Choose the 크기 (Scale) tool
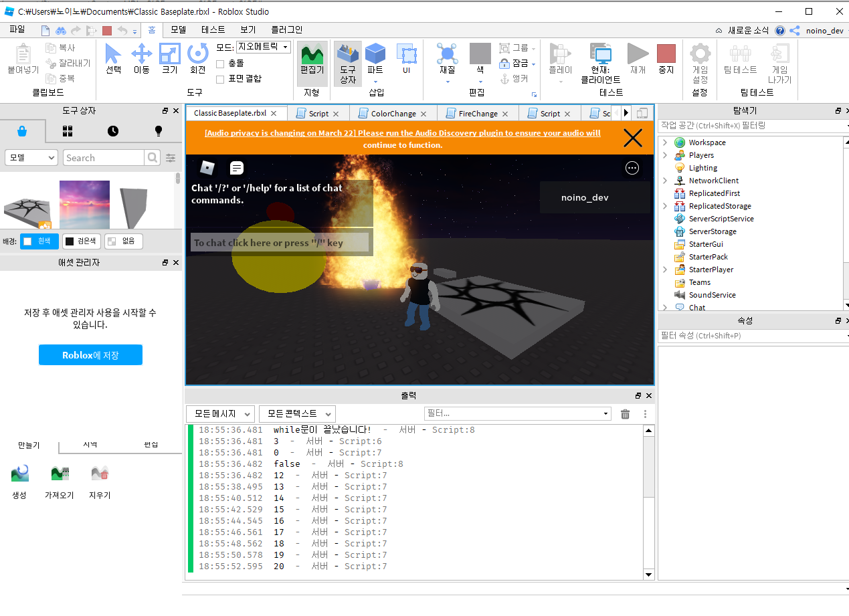The image size is (849, 616). 170,58
